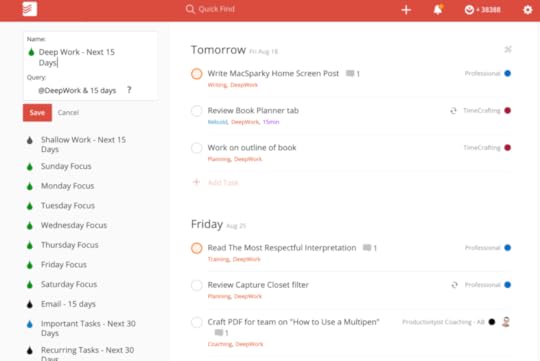Open the Todoist home logo
The image size is (540, 361).
(x=30, y=9)
